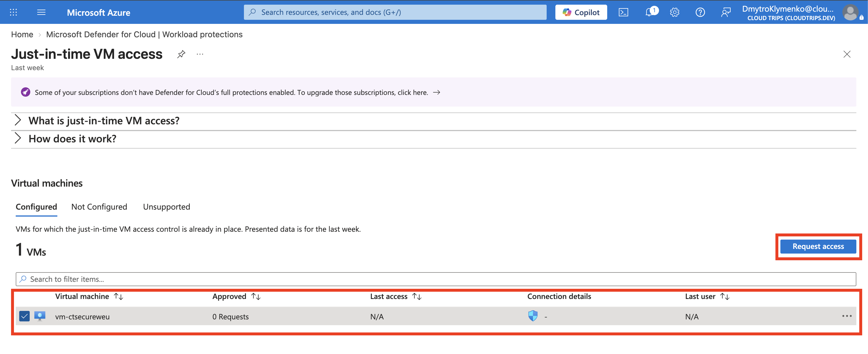This screenshot has width=868, height=354.
Task: Sort by Virtual machine column
Action: click(89, 296)
